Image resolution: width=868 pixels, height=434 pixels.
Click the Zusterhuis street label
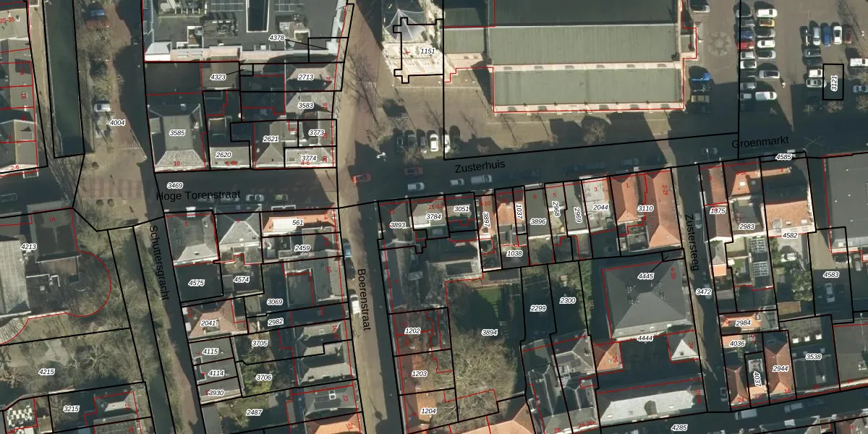[479, 166]
